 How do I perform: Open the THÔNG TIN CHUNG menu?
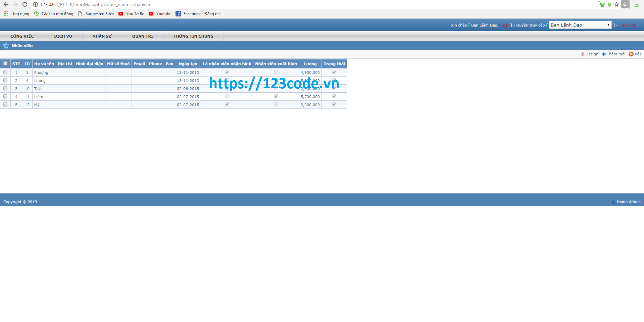coord(193,36)
